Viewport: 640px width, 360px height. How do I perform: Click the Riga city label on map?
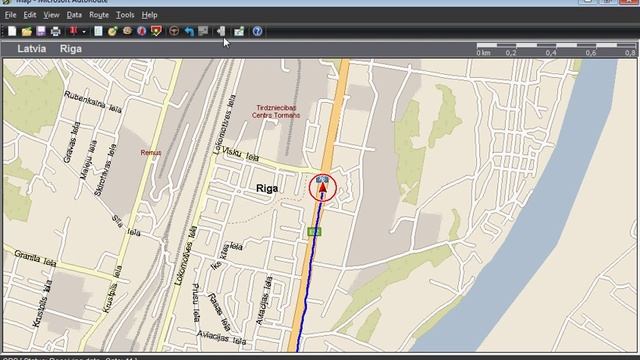(x=267, y=188)
